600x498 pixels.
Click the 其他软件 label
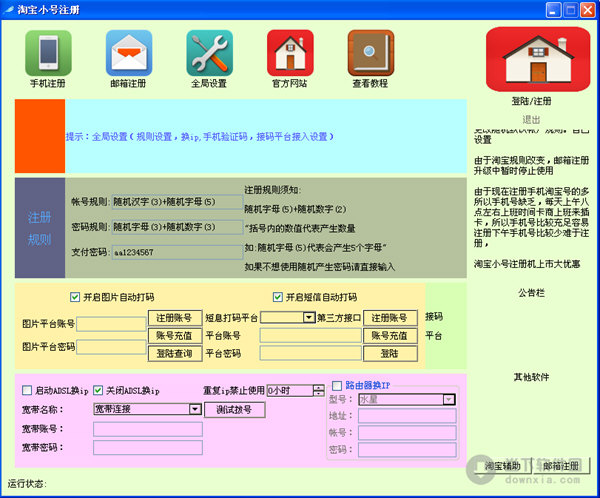point(531,377)
